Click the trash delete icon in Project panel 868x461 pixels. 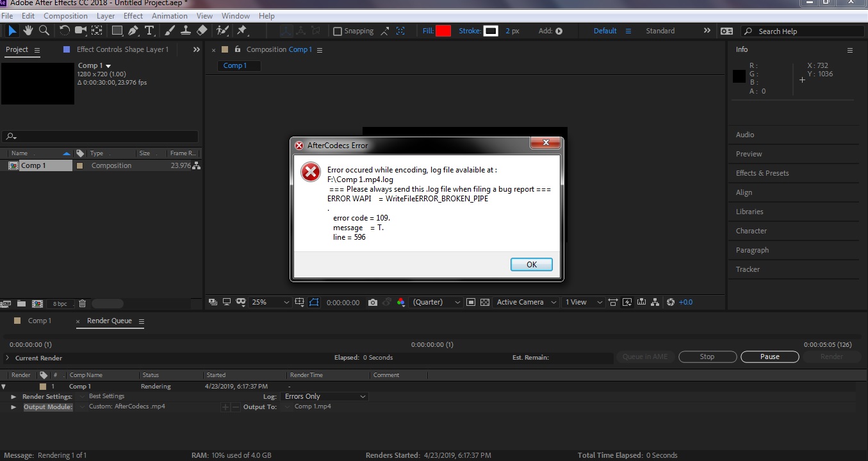pyautogui.click(x=82, y=303)
